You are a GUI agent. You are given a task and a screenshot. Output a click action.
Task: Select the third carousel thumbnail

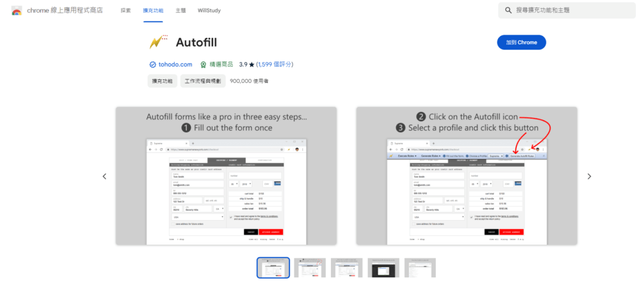coord(347,268)
